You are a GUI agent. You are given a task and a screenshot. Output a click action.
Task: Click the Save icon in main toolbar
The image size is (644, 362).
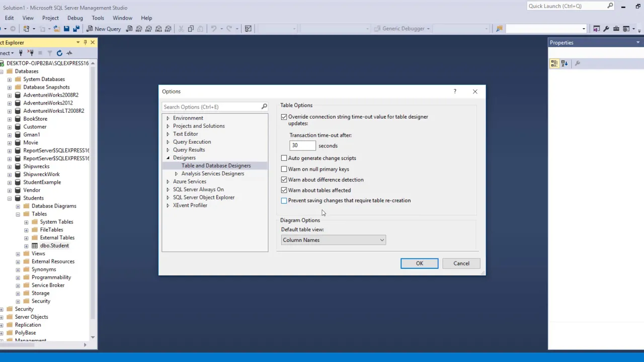(66, 29)
